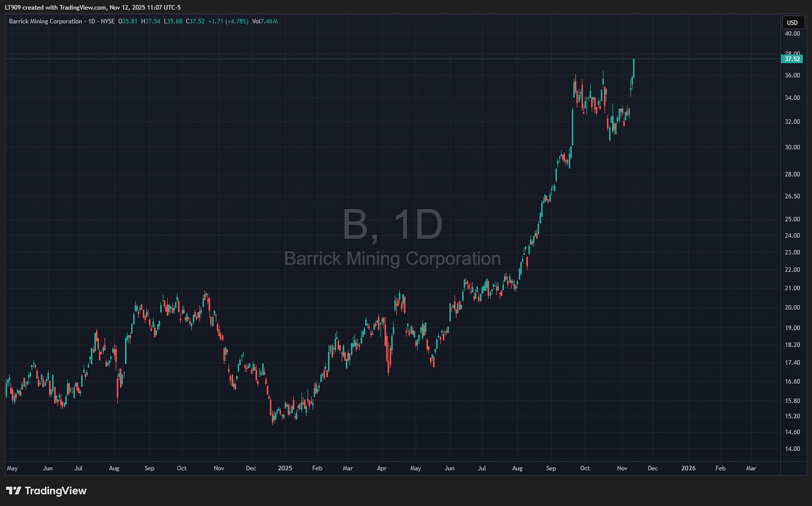This screenshot has height=506, width=812.
Task: Click the 20.00 price axis label
Action: pos(792,307)
